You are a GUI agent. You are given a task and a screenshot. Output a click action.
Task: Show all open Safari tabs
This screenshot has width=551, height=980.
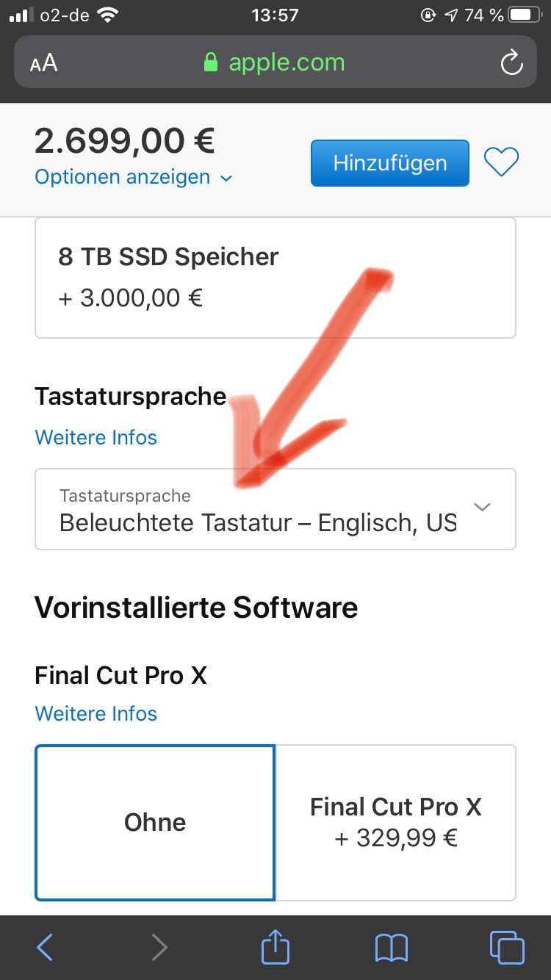[506, 947]
